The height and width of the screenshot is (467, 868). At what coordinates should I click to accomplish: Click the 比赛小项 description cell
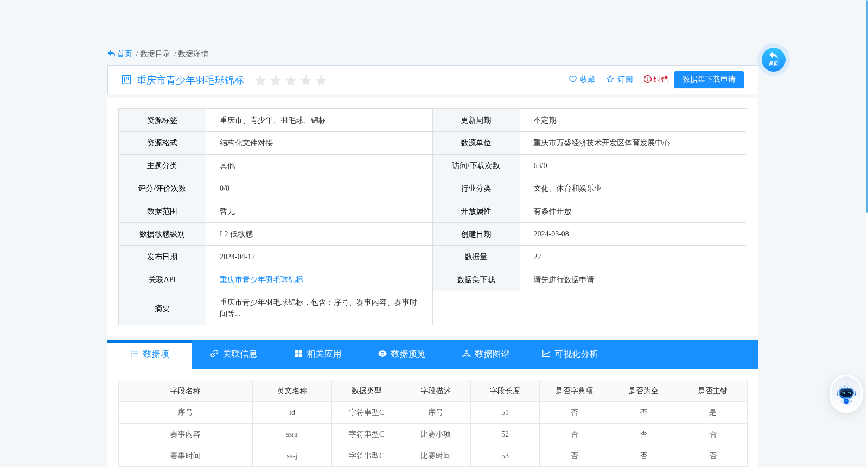(436, 434)
